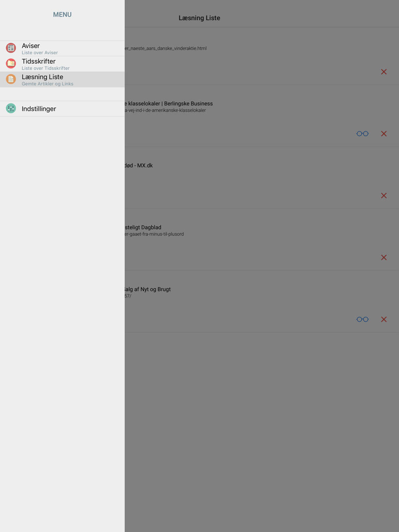Viewport: 399px width, 532px height.
Task: Click the Læsning Liste page title
Action: (x=199, y=18)
